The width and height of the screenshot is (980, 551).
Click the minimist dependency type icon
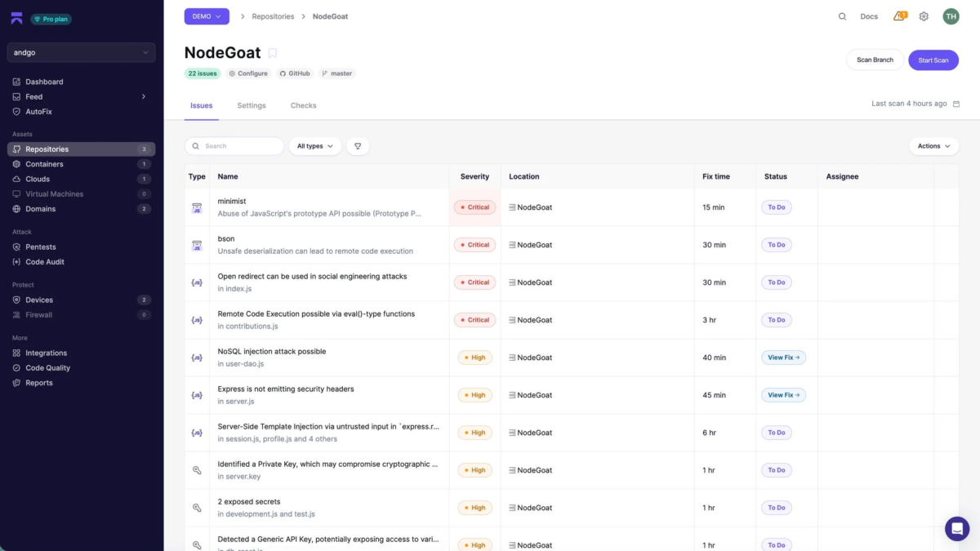point(197,207)
